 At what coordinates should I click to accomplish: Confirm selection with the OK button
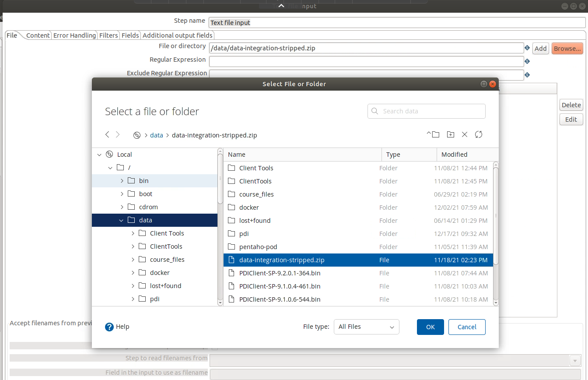pos(430,327)
